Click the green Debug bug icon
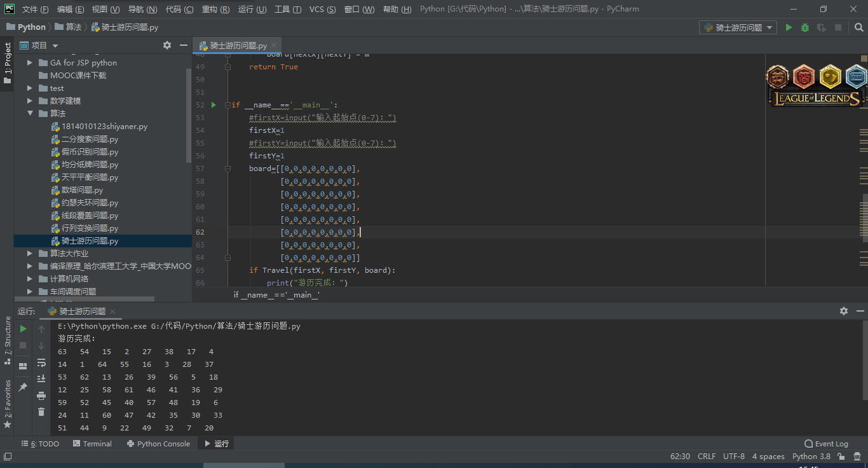 (805, 27)
